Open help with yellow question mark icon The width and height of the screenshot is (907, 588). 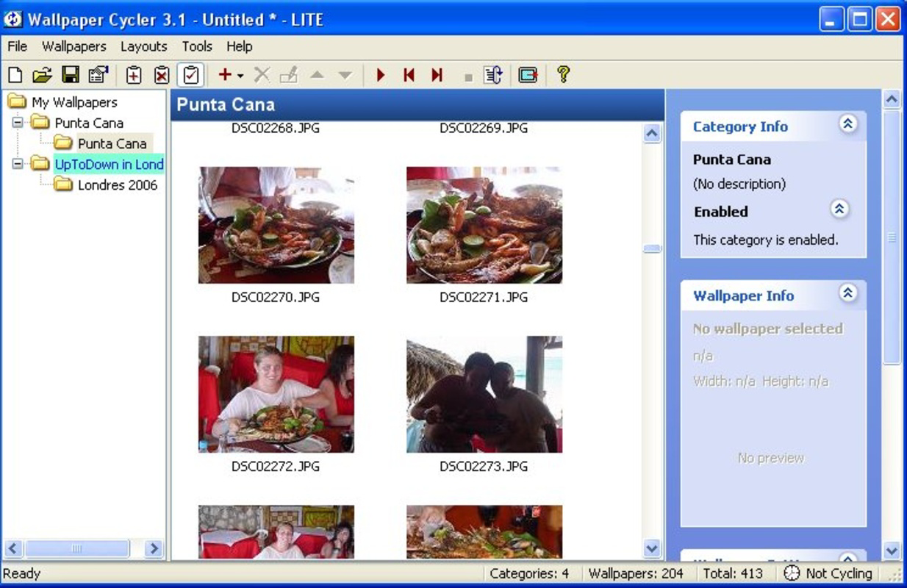coord(563,74)
